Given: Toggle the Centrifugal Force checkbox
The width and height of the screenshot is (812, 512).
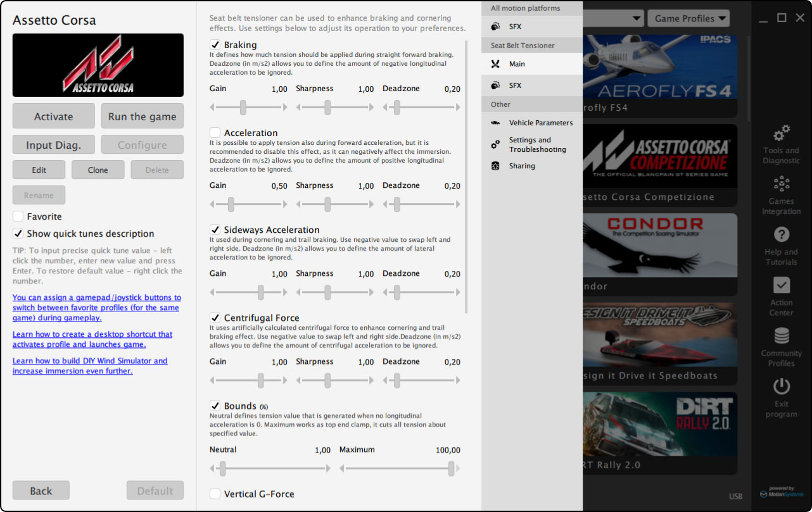Looking at the screenshot, I should pyautogui.click(x=215, y=318).
